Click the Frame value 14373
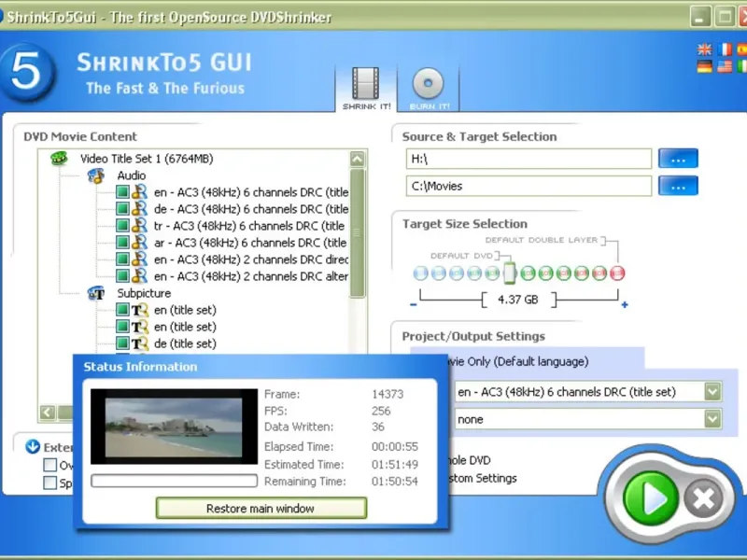The width and height of the screenshot is (747, 560). [x=388, y=394]
